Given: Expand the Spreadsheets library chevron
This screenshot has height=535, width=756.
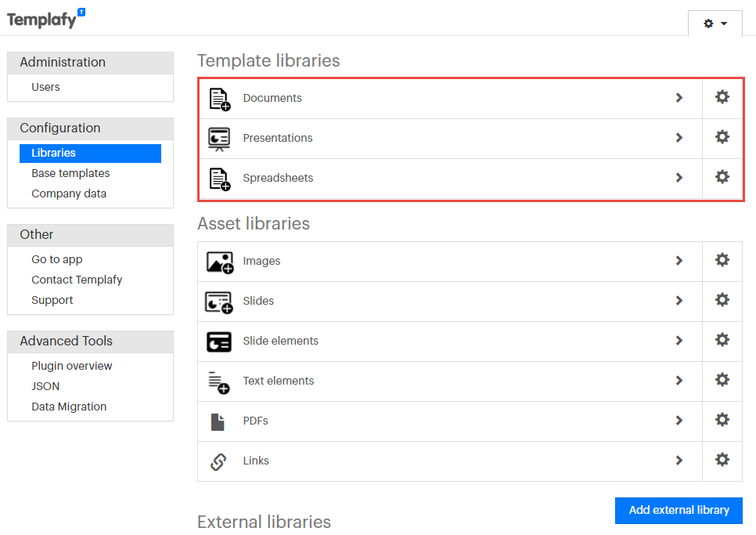Looking at the screenshot, I should pos(679,178).
